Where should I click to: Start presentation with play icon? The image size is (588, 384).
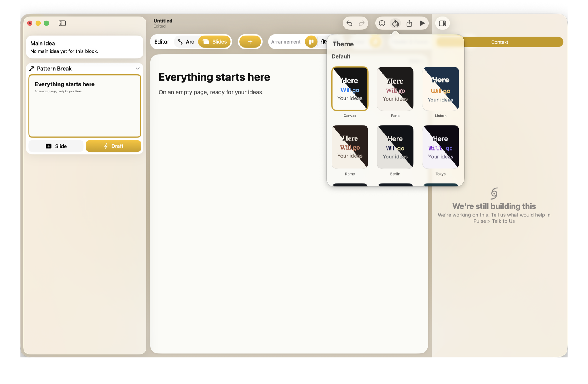click(x=422, y=23)
